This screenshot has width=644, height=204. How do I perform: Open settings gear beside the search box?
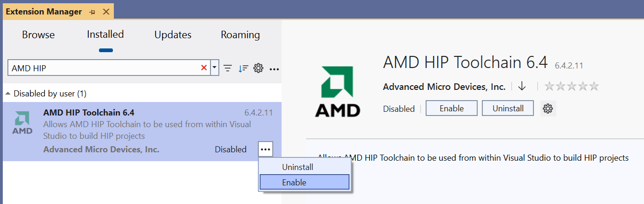click(x=258, y=68)
